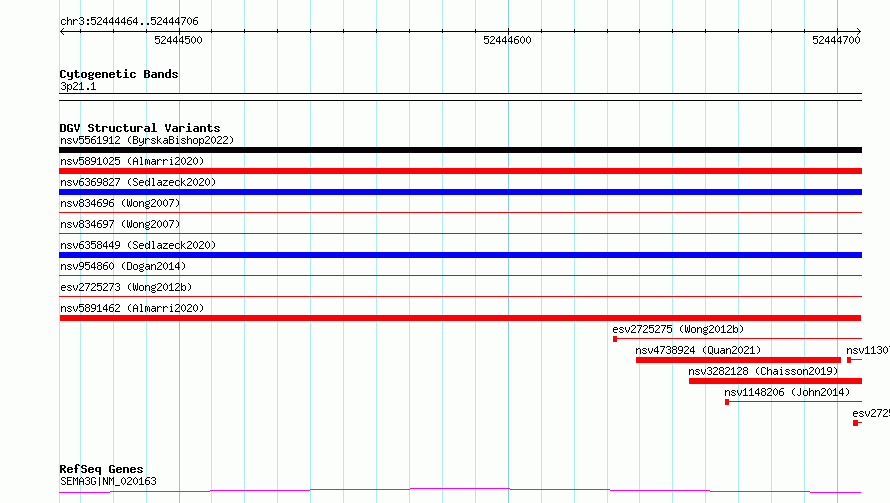This screenshot has height=503, width=890.
Task: Open the nsv4738924 (Quan2021) label
Action: [x=698, y=350]
